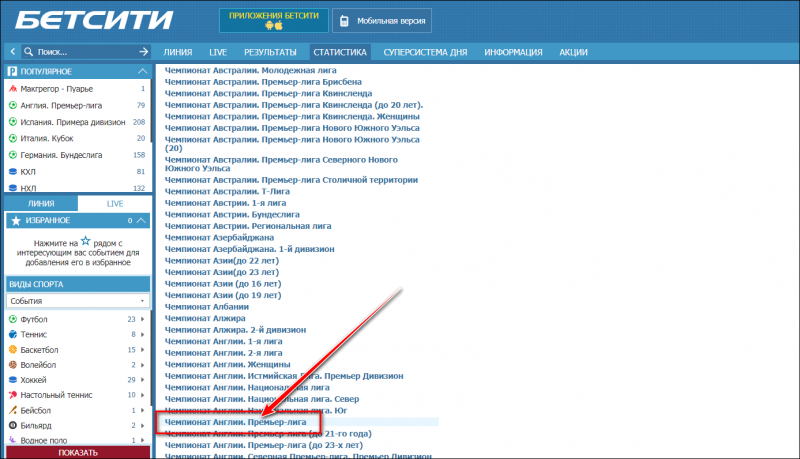Open Чемпионат Австрии. Региональная лига link

point(248,226)
